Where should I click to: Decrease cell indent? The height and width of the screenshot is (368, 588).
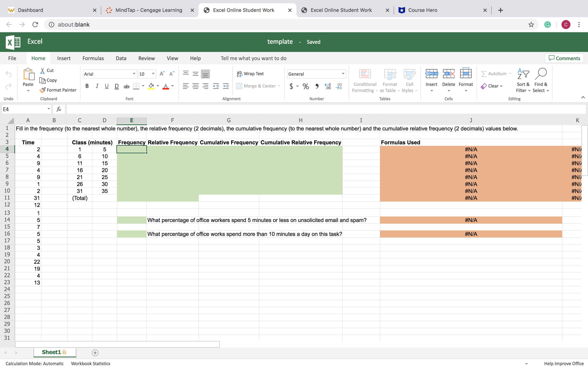216,86
